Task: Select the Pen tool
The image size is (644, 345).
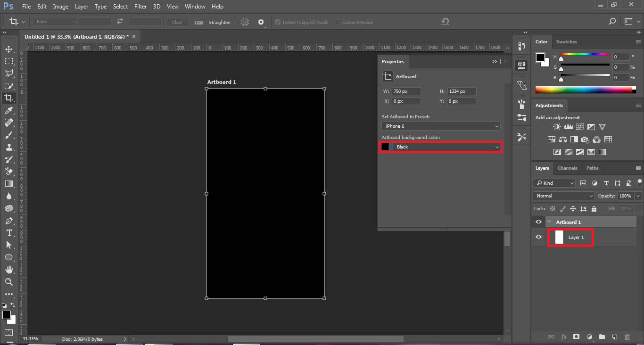Action: [8, 221]
